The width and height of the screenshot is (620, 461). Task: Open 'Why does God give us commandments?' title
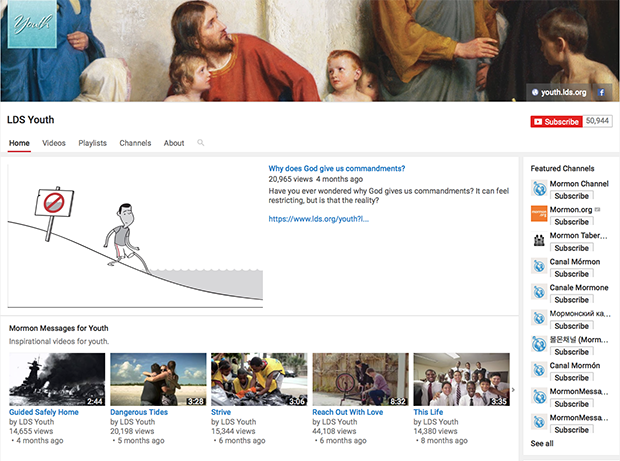337,168
